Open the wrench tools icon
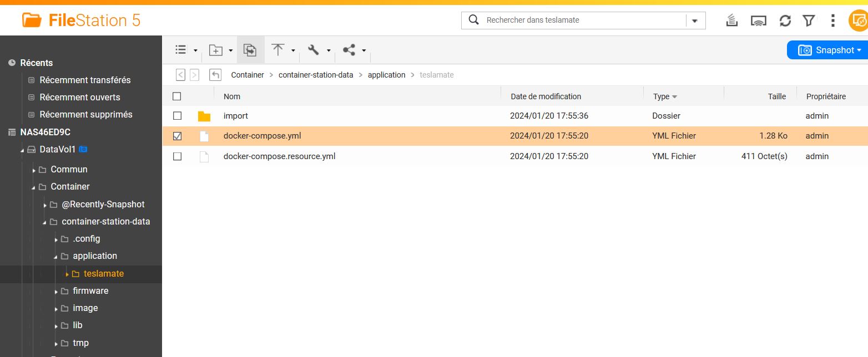 (314, 50)
